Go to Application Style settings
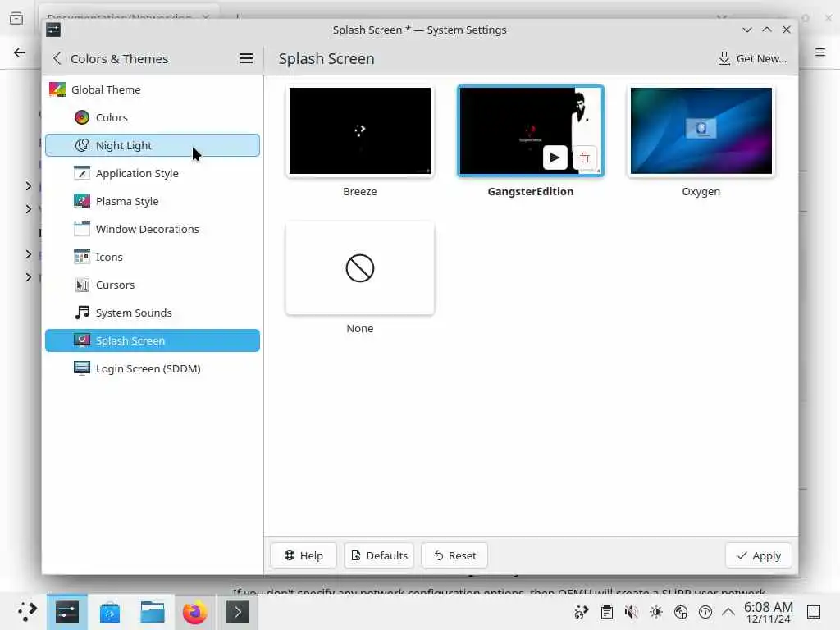This screenshot has width=840, height=630. 152,173
